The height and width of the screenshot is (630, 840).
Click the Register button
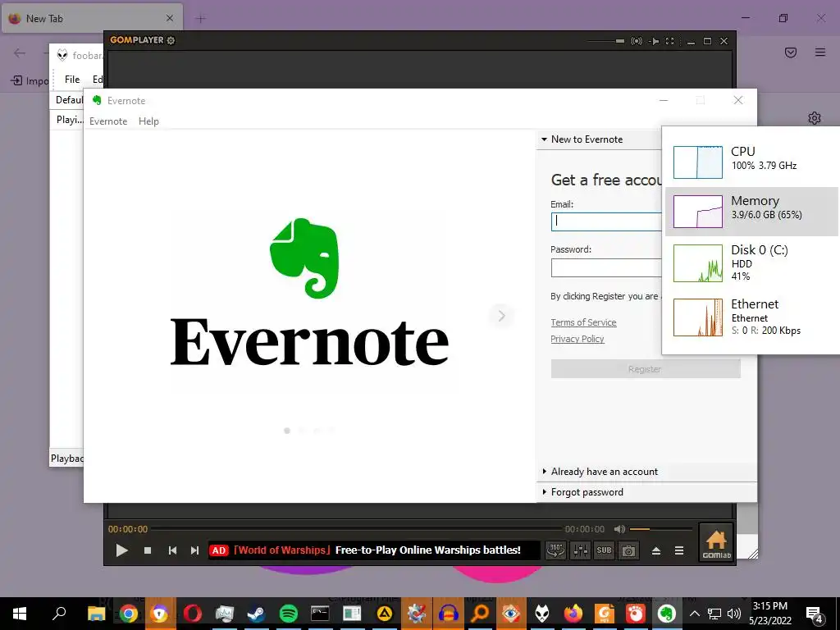[646, 369]
